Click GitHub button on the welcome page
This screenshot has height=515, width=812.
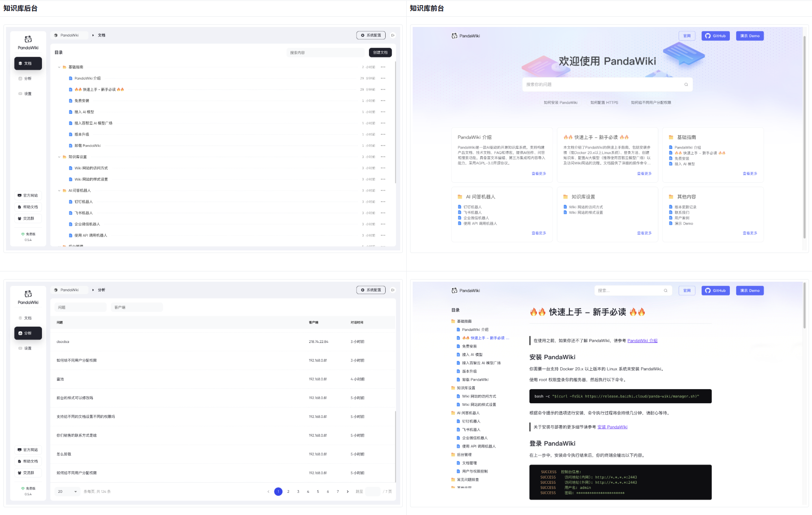click(715, 36)
